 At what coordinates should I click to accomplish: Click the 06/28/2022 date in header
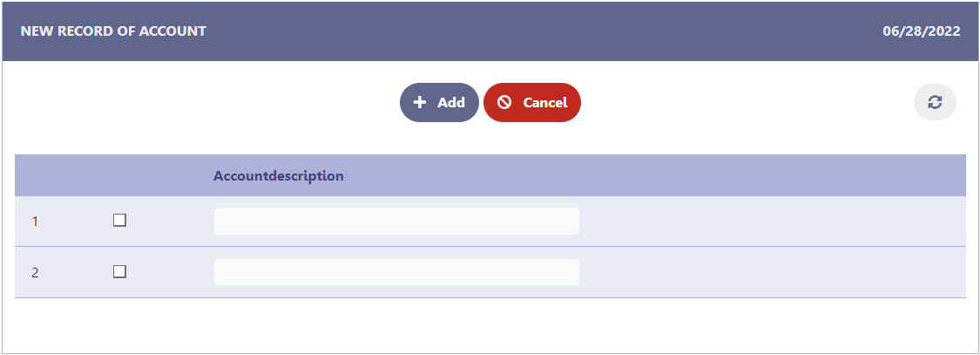[x=921, y=31]
